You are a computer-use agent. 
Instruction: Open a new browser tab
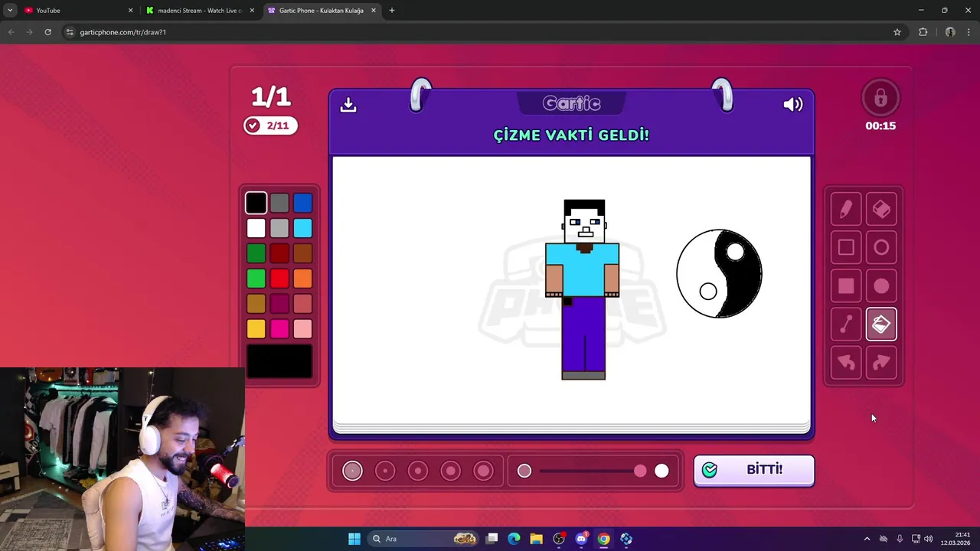pyautogui.click(x=392, y=11)
